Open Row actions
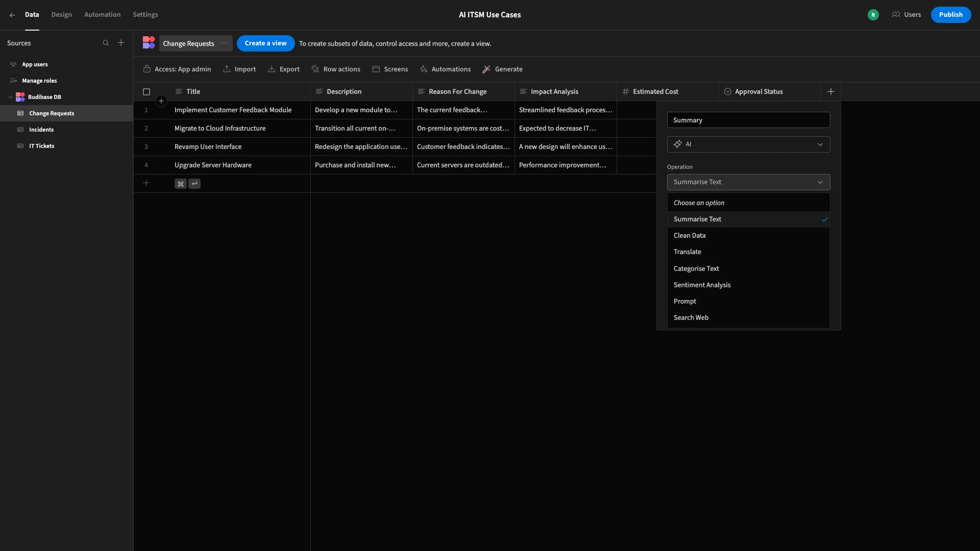This screenshot has width=980, height=551. coord(336,69)
